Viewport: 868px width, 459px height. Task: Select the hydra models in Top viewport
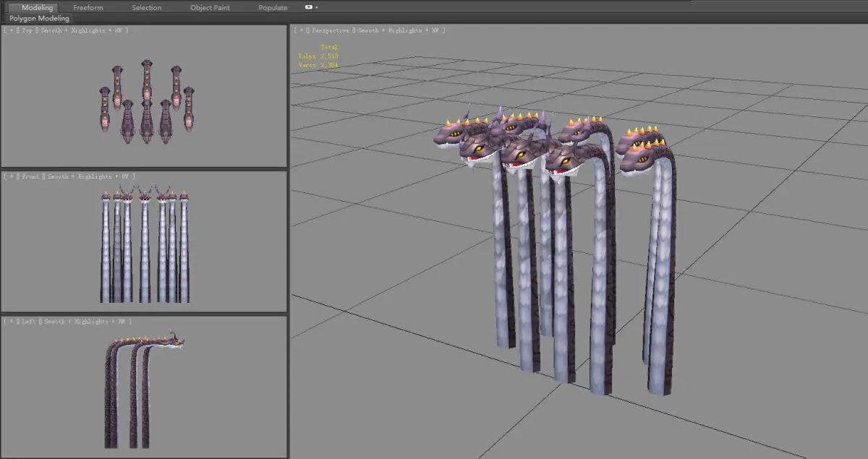(x=147, y=101)
